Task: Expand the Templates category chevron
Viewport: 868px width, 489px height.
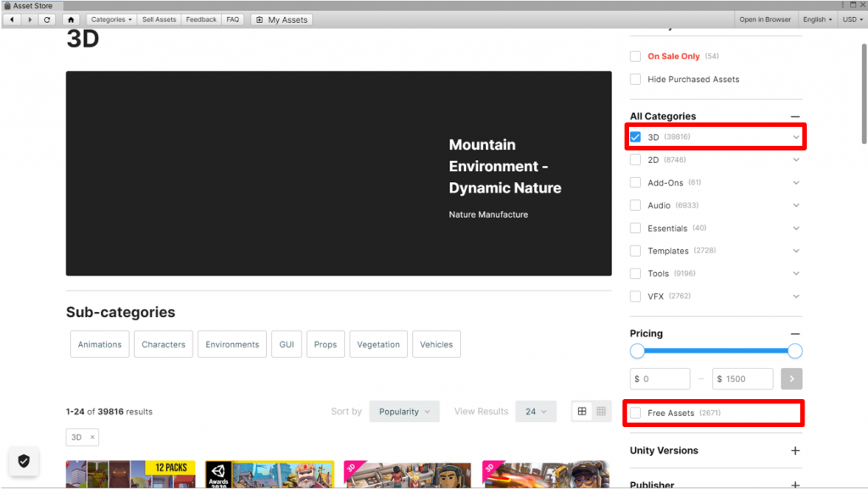Action: tap(795, 251)
